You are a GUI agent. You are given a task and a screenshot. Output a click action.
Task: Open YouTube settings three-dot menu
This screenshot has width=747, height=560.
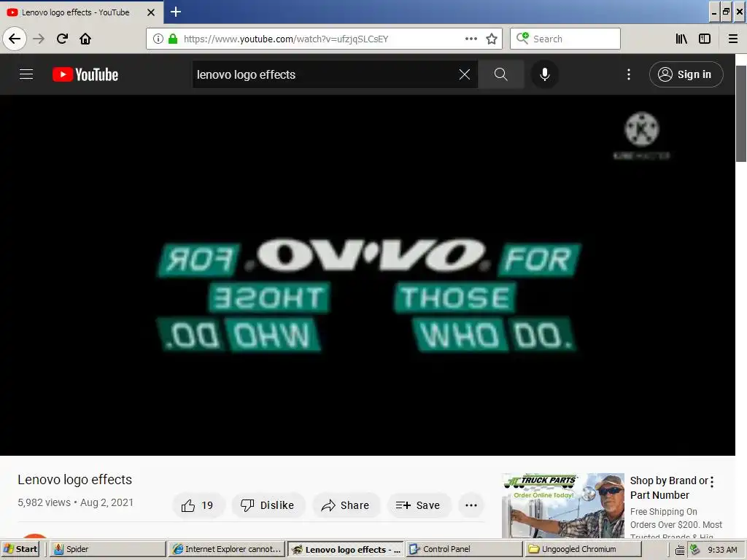[x=629, y=74]
